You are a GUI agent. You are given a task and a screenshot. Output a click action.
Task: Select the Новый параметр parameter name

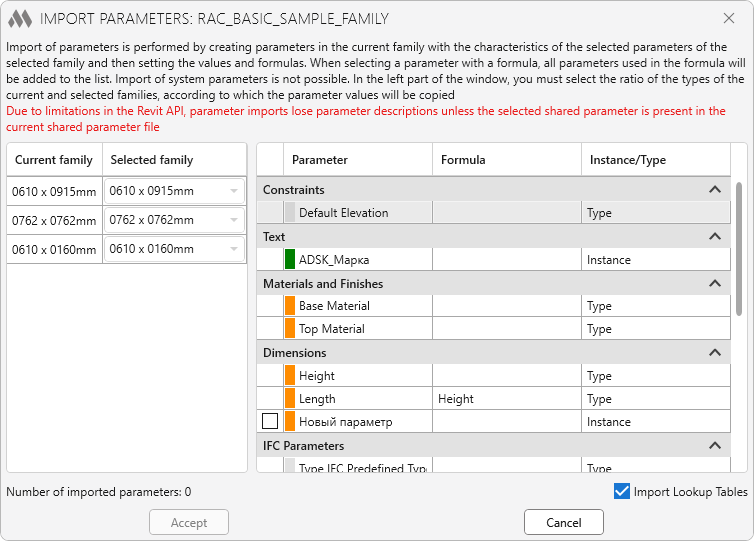[x=345, y=422]
